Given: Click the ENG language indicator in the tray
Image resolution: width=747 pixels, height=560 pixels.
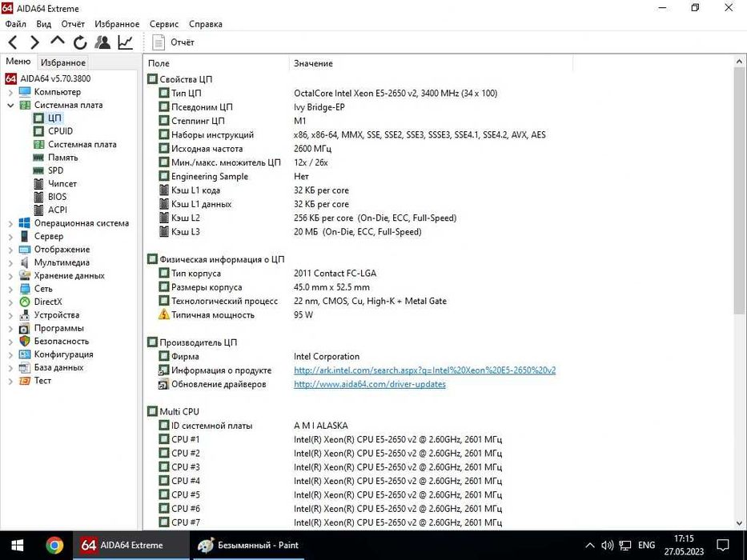Looking at the screenshot, I should (x=646, y=546).
